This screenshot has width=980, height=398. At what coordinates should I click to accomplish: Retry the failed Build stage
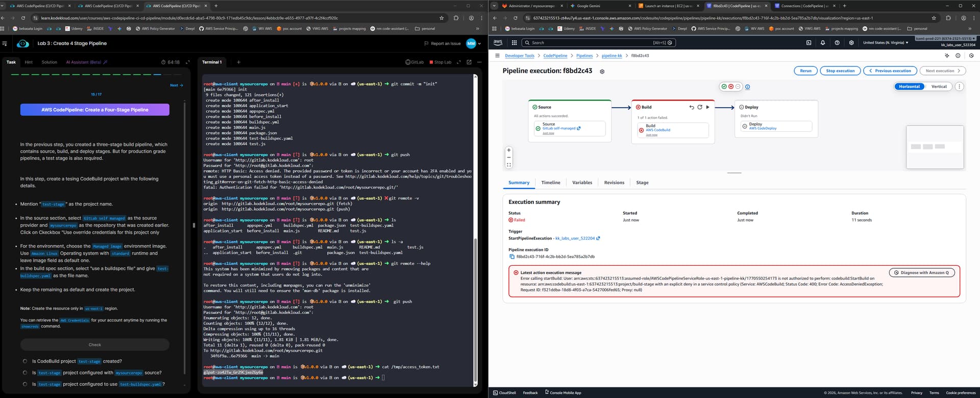pos(699,107)
